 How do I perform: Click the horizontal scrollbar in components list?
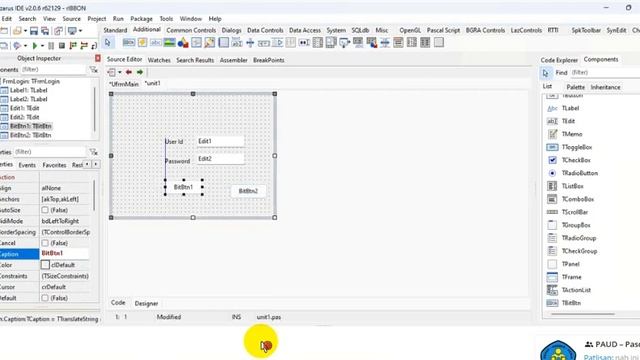[582, 314]
